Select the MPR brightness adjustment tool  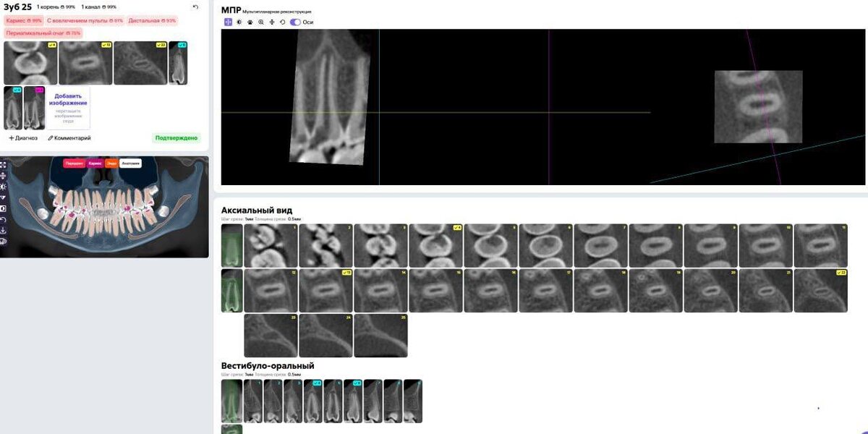[x=239, y=22]
